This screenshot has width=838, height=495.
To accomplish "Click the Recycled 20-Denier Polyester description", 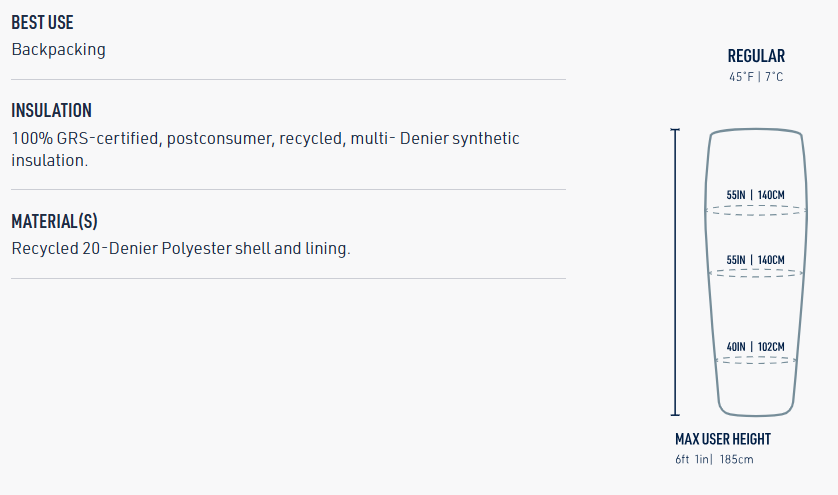I will [181, 248].
